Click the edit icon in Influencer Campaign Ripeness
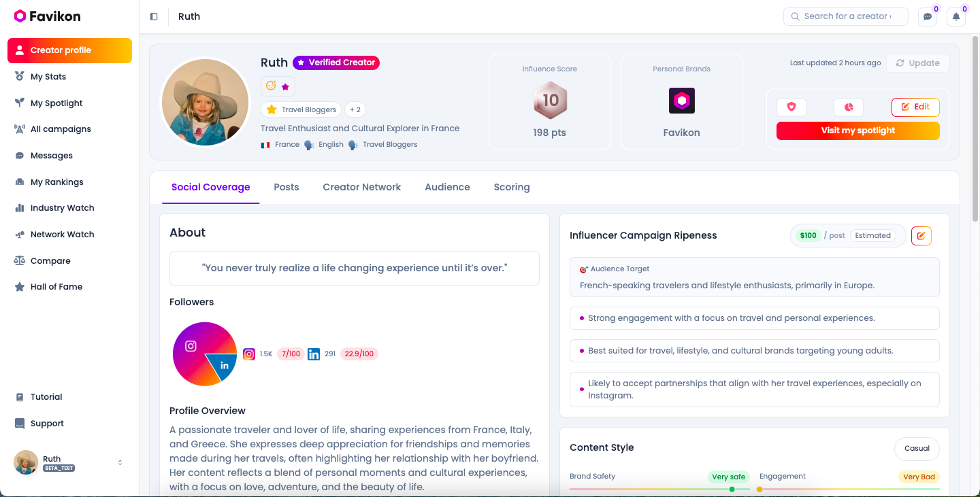 tap(921, 236)
